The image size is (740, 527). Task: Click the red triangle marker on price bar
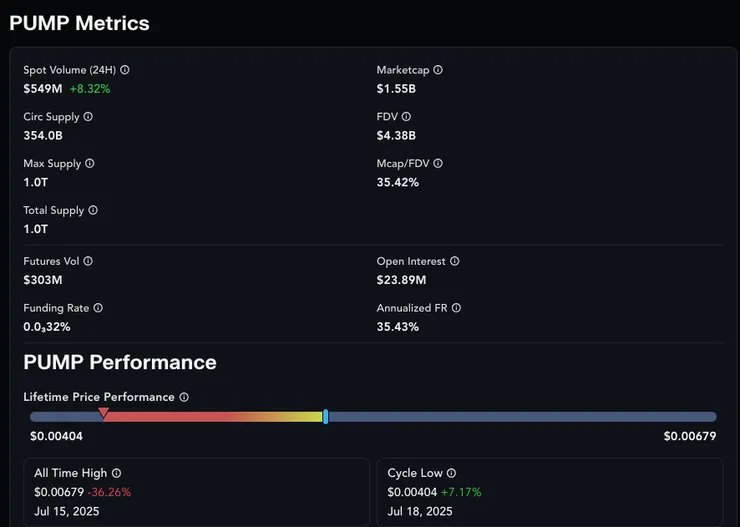pos(103,413)
